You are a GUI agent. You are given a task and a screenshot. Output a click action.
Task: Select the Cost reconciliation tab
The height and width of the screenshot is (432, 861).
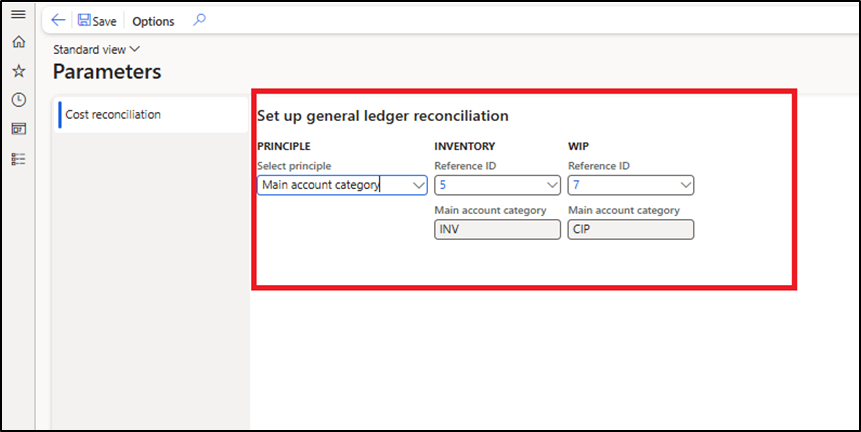pos(113,115)
